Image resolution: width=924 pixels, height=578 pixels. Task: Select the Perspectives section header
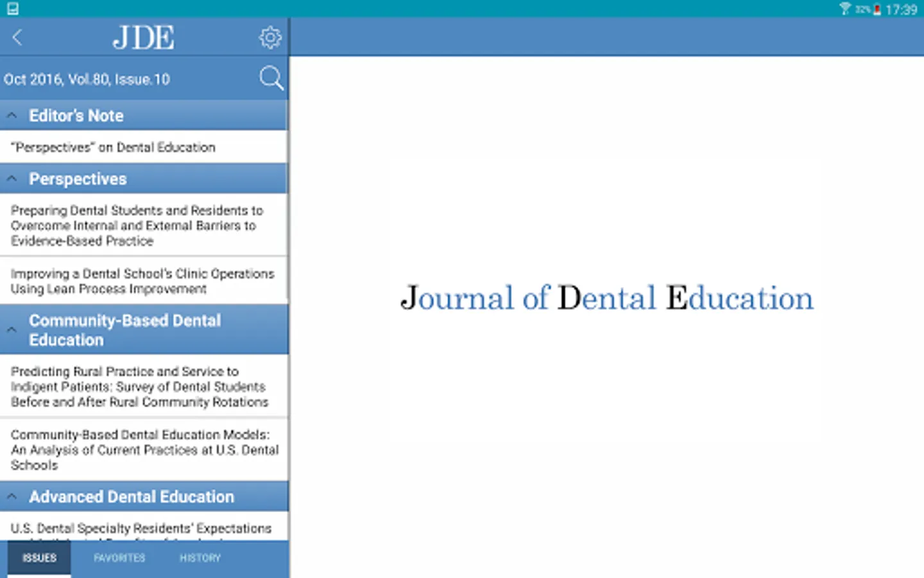(x=144, y=179)
